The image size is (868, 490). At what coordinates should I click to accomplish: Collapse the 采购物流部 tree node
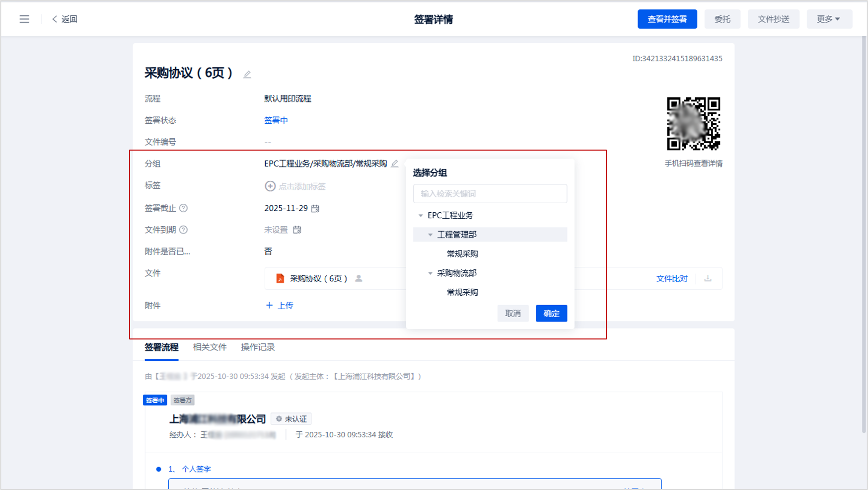pos(431,273)
